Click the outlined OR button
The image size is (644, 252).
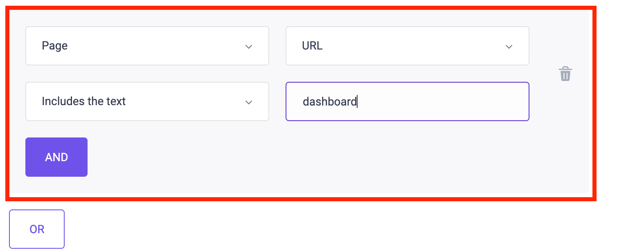click(37, 229)
